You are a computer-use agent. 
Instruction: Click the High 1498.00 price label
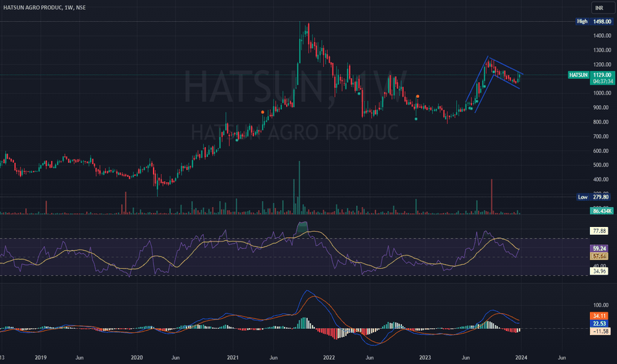594,21
